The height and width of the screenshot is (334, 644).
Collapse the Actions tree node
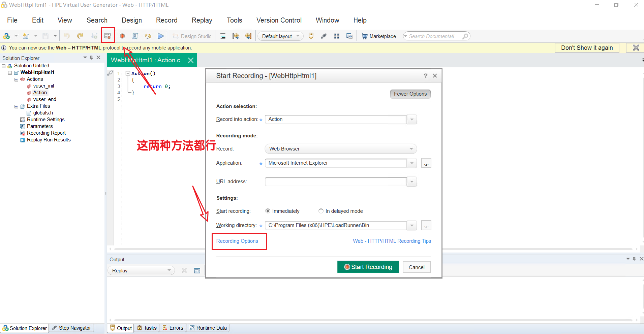click(x=16, y=79)
